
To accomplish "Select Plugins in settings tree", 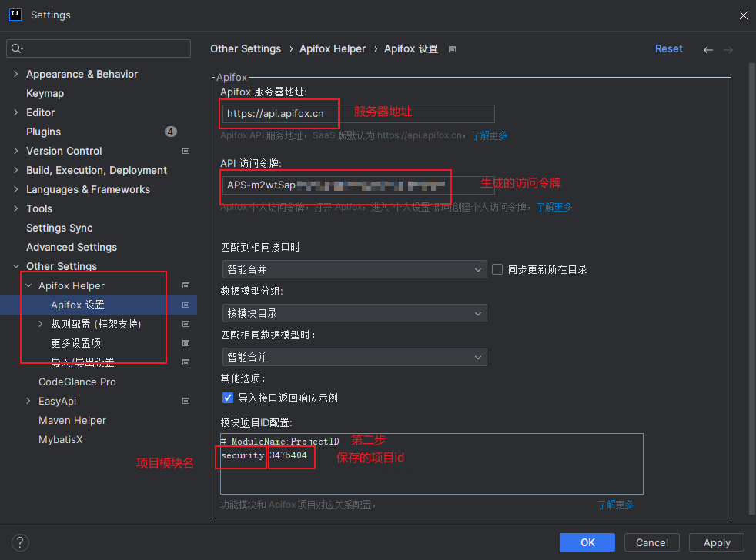I will click(43, 132).
